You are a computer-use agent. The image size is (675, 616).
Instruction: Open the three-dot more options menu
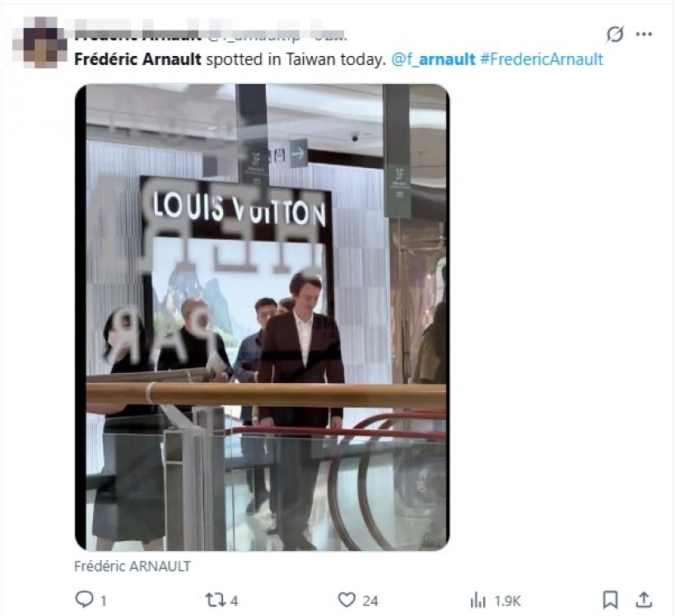pos(644,35)
